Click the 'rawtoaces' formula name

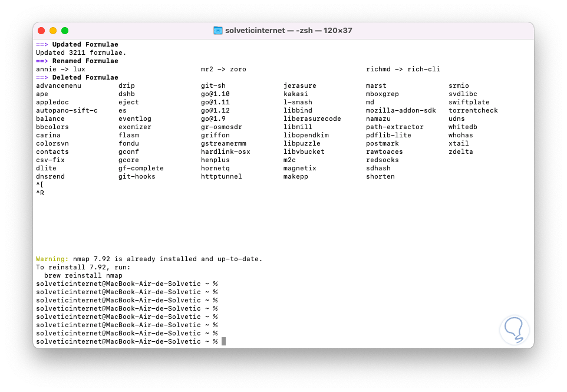pyautogui.click(x=384, y=152)
